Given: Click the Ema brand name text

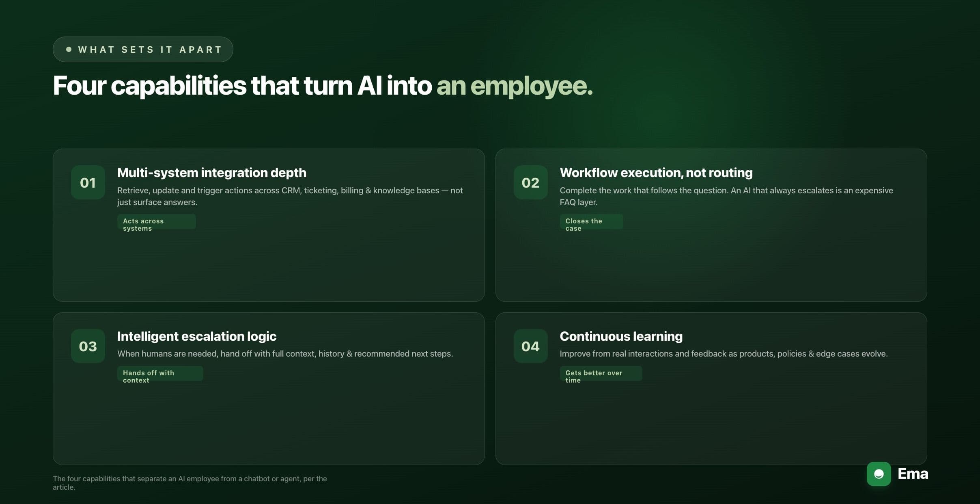Looking at the screenshot, I should (913, 474).
